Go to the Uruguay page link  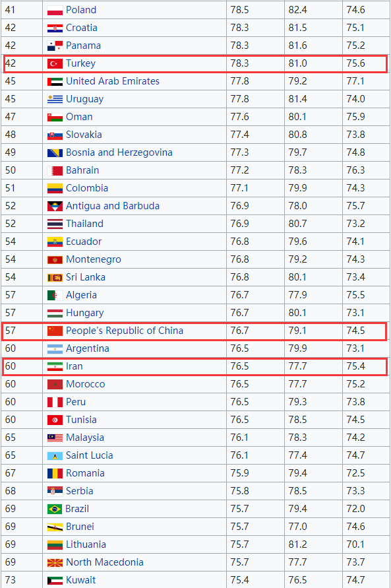pos(84,99)
